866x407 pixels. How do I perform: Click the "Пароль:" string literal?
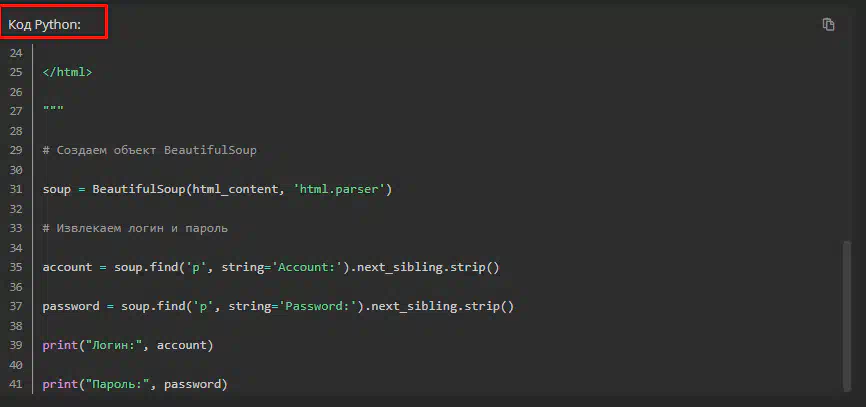click(118, 384)
